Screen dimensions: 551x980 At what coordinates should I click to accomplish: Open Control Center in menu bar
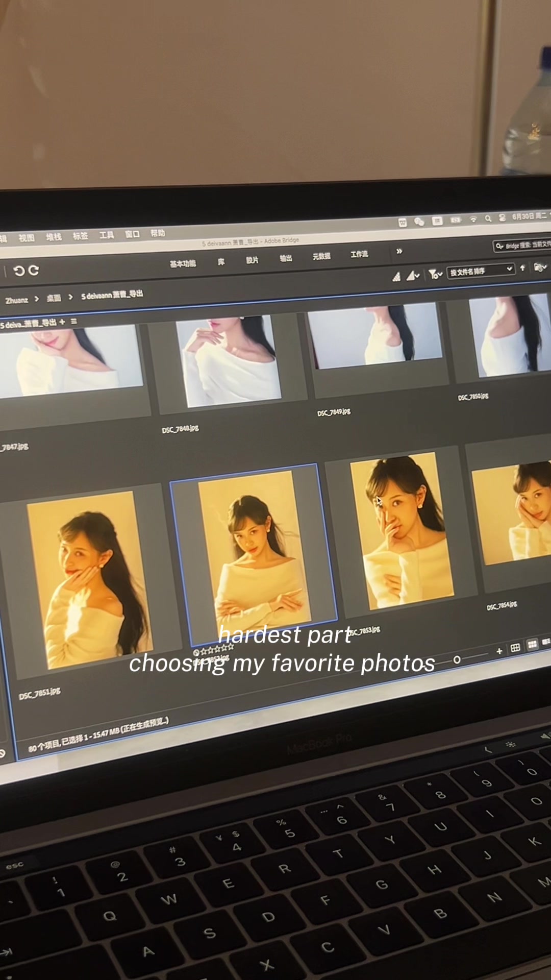coord(502,218)
